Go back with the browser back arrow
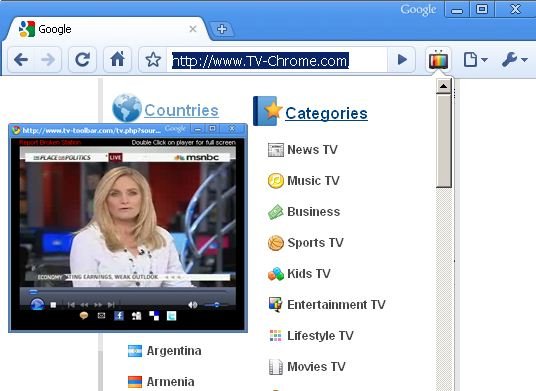Screen dimensions: 536x391 [x=21, y=60]
